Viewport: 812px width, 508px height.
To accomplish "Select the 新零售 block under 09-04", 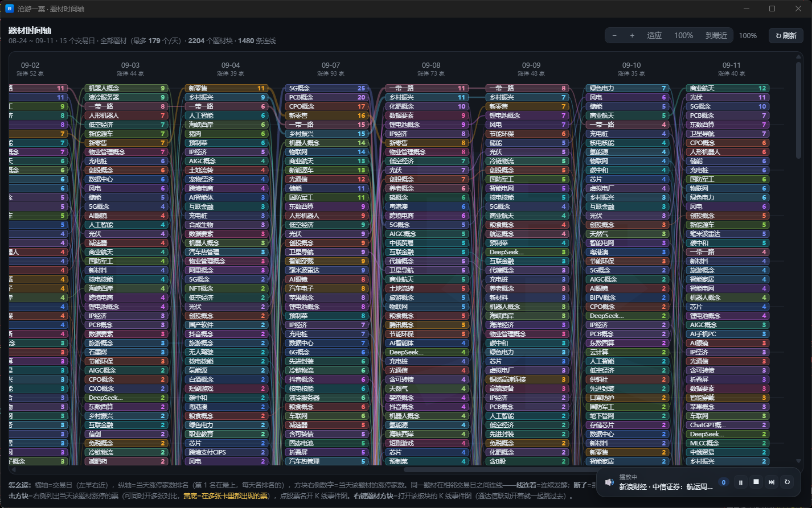I will 227,88.
